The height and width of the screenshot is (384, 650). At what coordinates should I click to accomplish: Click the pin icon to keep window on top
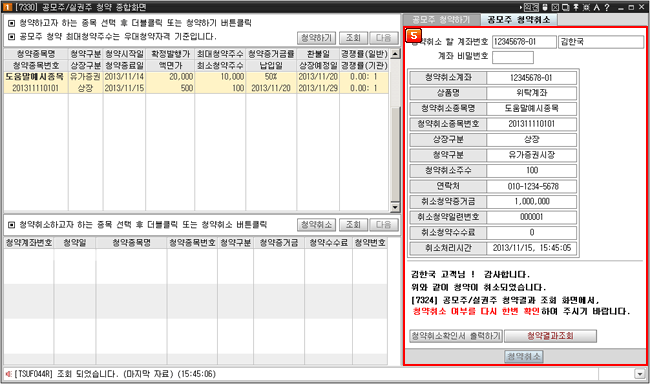[576, 7]
